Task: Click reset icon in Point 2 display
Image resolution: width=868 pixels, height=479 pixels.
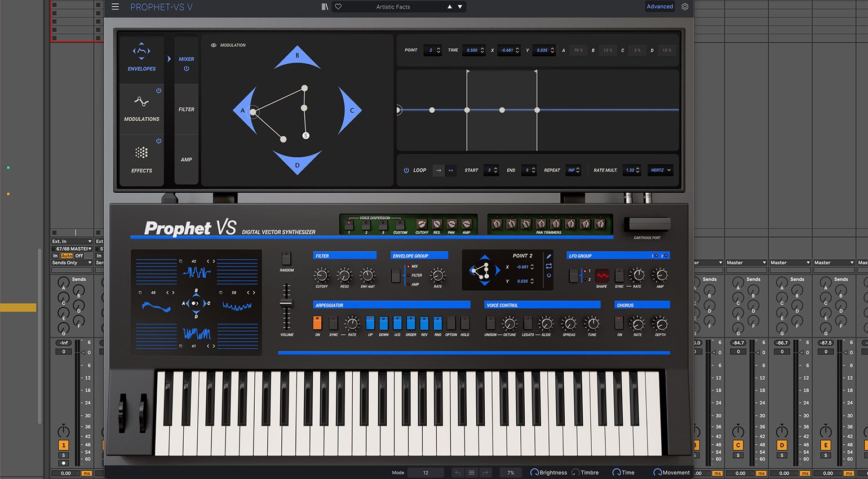Action: pyautogui.click(x=548, y=276)
